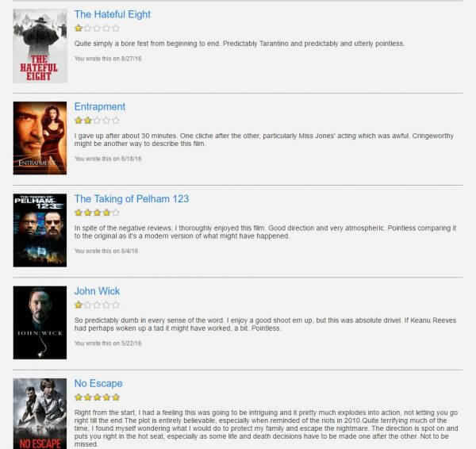Click first star of Hateful Eight rating
The height and width of the screenshot is (449, 476).
pyautogui.click(x=79, y=29)
